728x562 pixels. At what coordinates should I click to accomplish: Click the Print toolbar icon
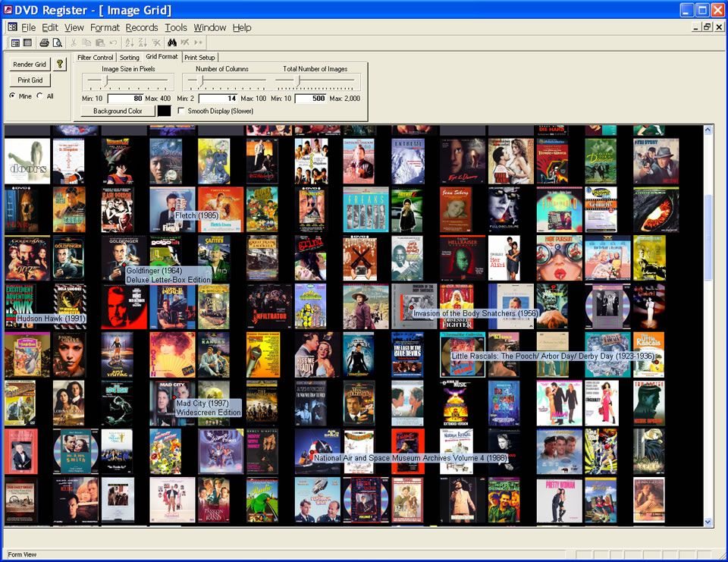[x=44, y=42]
